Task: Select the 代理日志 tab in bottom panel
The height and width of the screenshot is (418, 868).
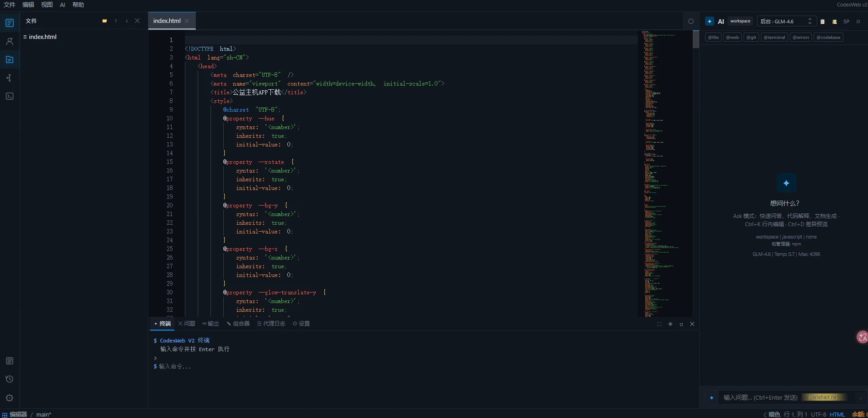Action: tap(271, 324)
